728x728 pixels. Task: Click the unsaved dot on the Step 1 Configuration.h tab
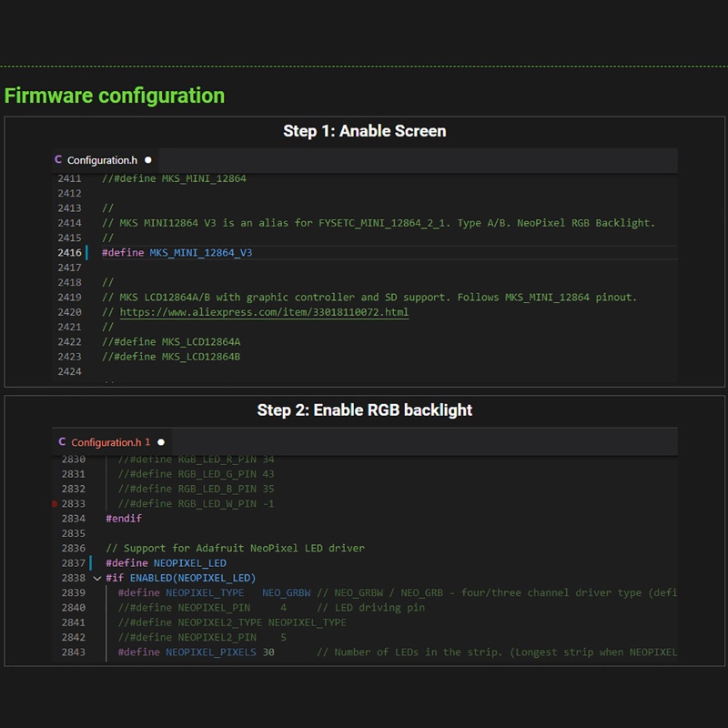(148, 160)
